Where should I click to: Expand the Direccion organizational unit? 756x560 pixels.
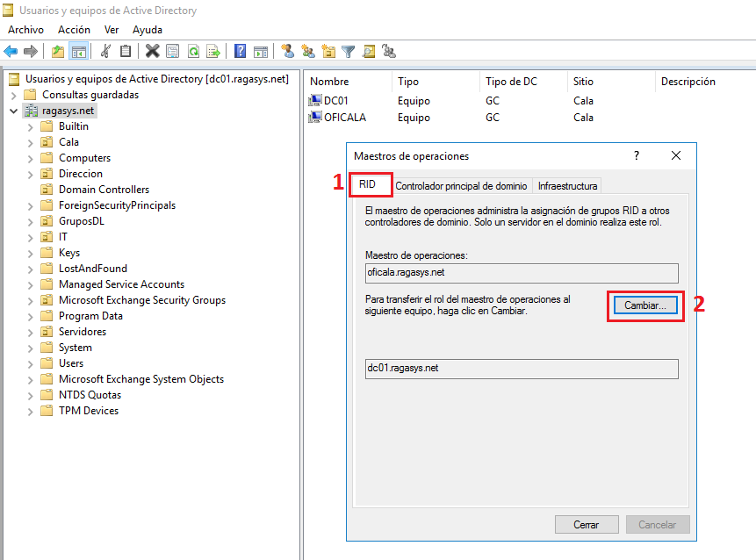pos(30,175)
